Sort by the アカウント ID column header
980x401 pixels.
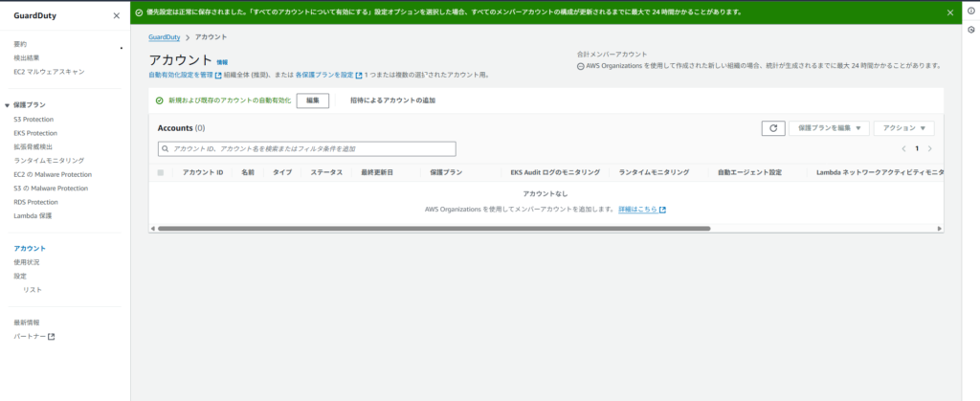click(x=203, y=172)
